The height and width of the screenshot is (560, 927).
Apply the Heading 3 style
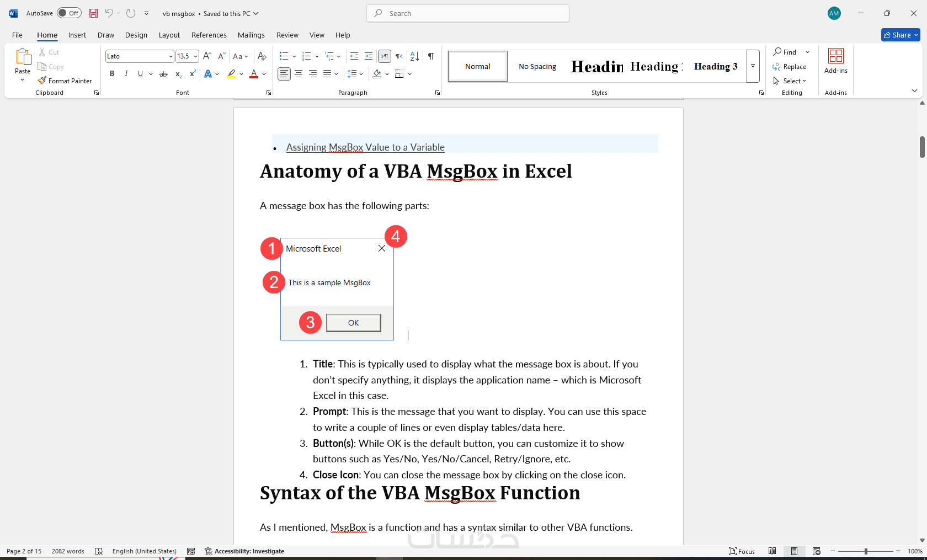716,66
